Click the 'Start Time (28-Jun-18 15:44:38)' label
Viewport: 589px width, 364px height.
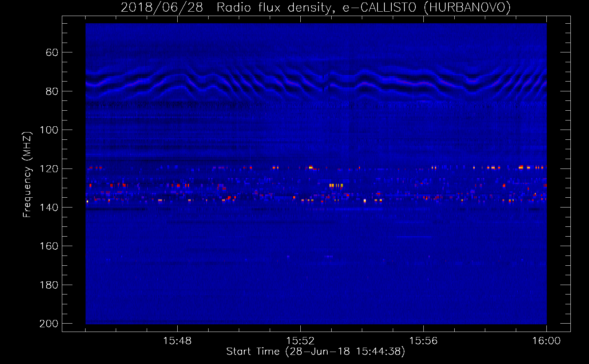[316, 352]
